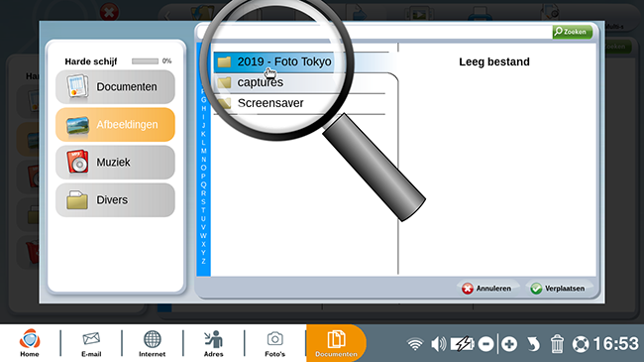
Task: Open the Muziek category
Action: 115,162
